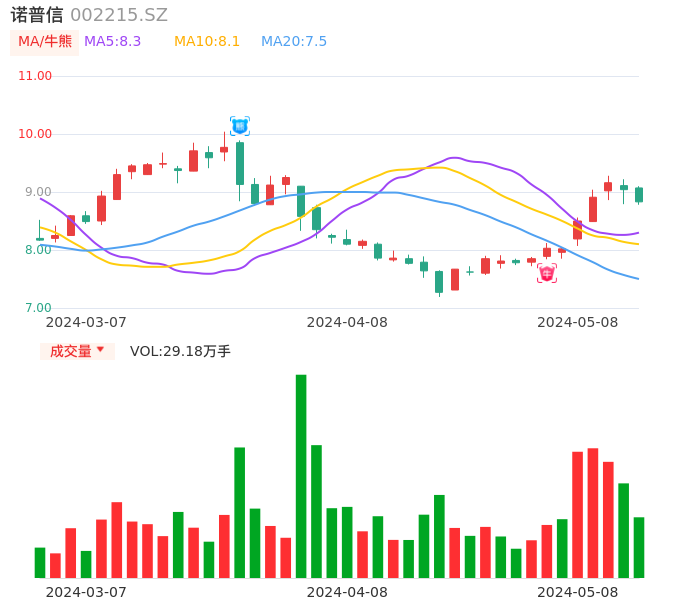Open the 诺普信 stock name

click(x=37, y=15)
